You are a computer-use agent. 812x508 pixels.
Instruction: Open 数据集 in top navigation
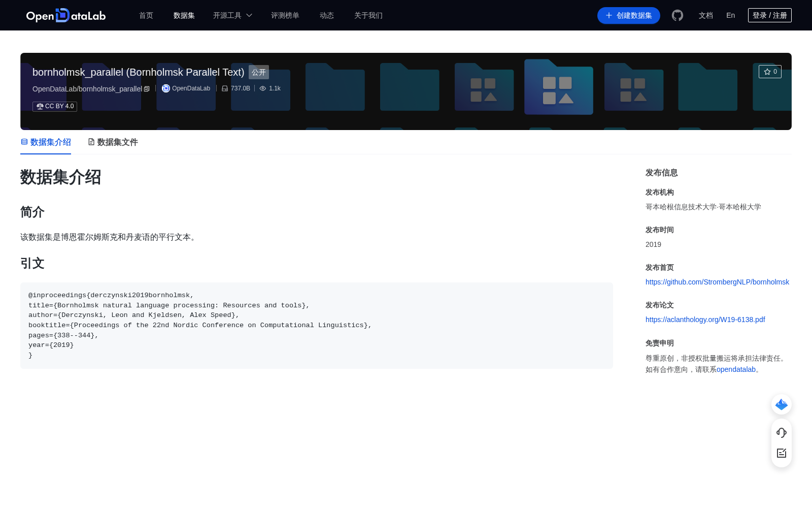(184, 15)
